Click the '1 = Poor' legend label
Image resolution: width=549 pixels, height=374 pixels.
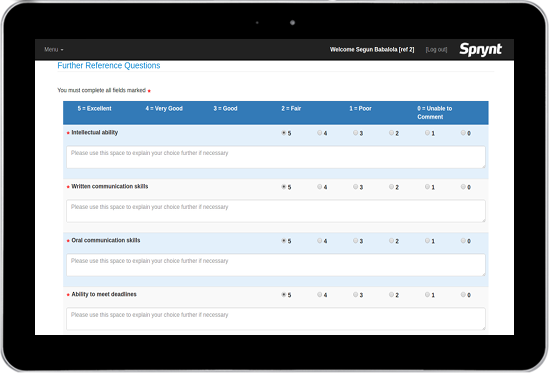(x=360, y=109)
